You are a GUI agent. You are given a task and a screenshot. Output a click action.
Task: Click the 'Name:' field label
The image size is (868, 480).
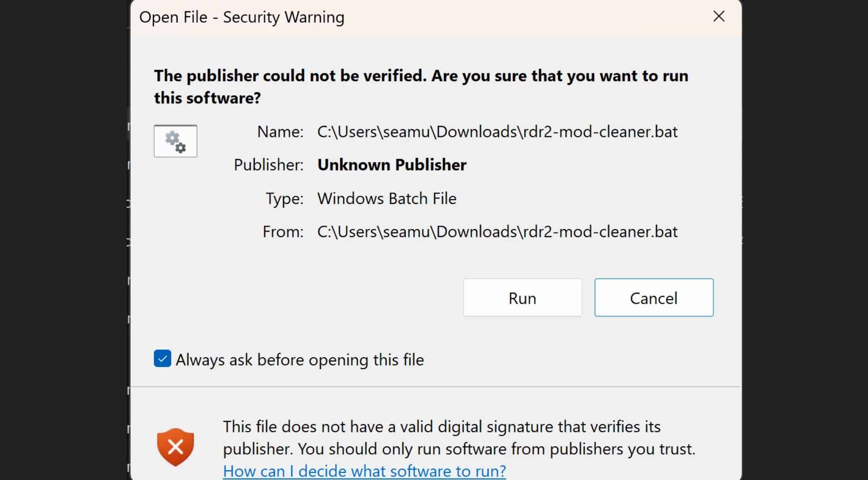click(x=280, y=132)
